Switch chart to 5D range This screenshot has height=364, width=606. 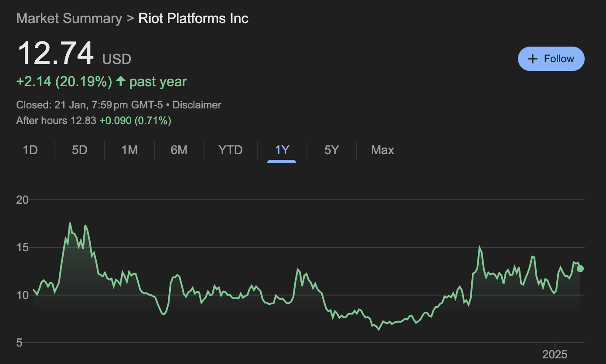[80, 150]
